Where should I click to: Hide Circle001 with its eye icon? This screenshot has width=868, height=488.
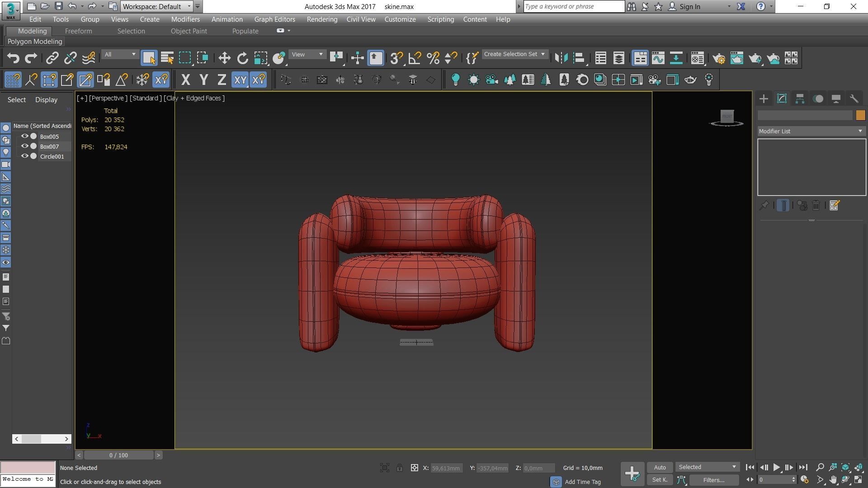[x=25, y=156]
